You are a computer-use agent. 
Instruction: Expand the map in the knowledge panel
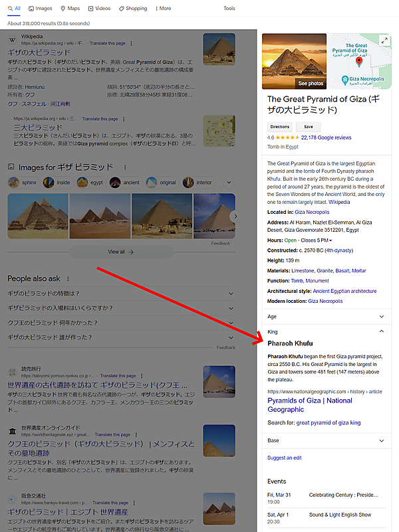click(x=384, y=41)
